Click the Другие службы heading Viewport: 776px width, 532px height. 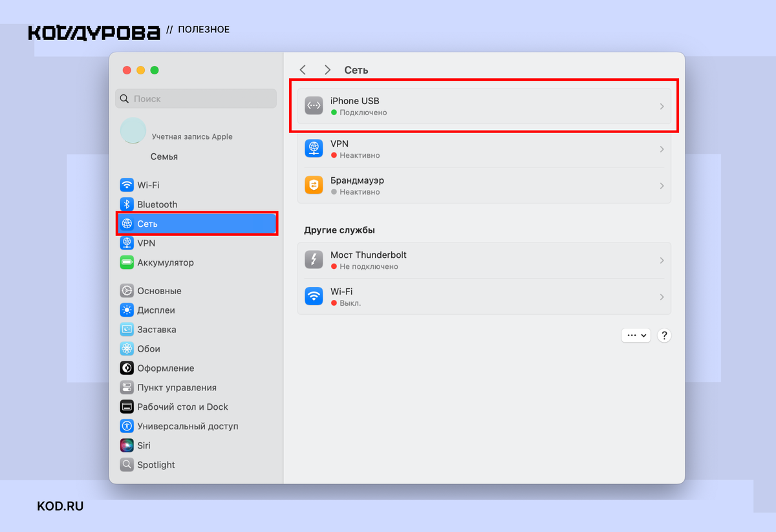tap(339, 230)
